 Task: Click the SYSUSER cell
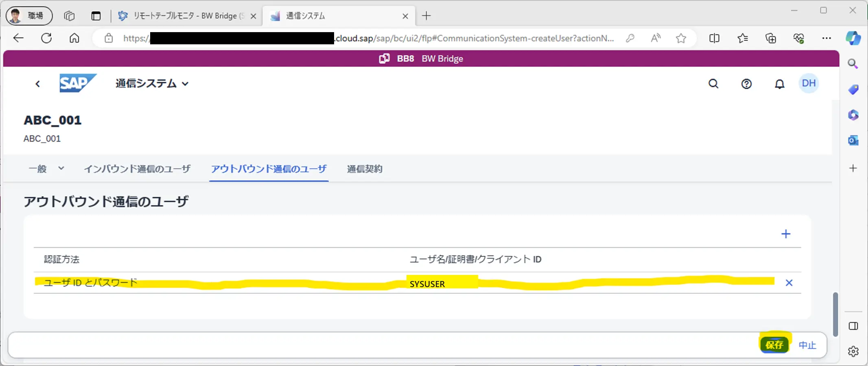pos(427,284)
